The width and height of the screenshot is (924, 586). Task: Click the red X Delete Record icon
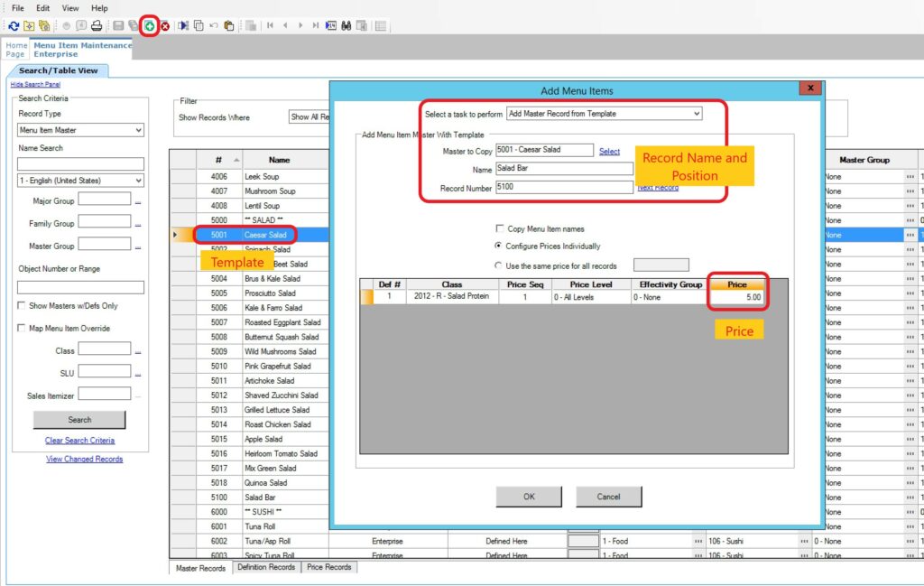coord(165,26)
